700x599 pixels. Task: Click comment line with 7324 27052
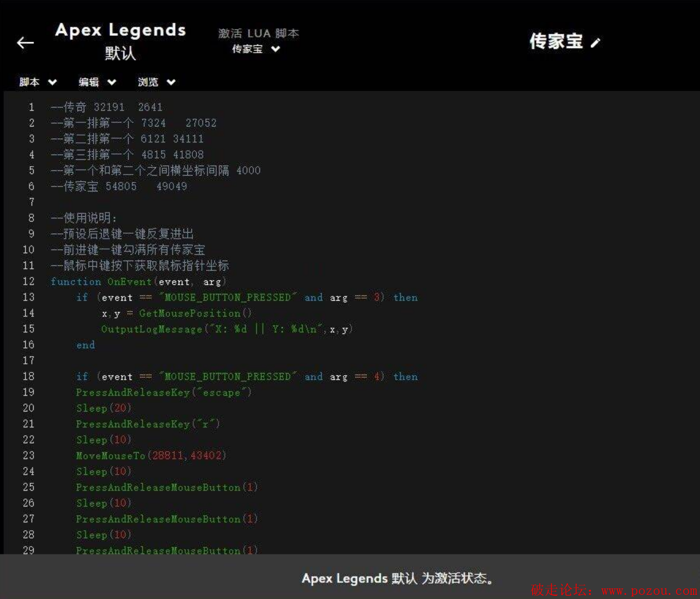[133, 123]
